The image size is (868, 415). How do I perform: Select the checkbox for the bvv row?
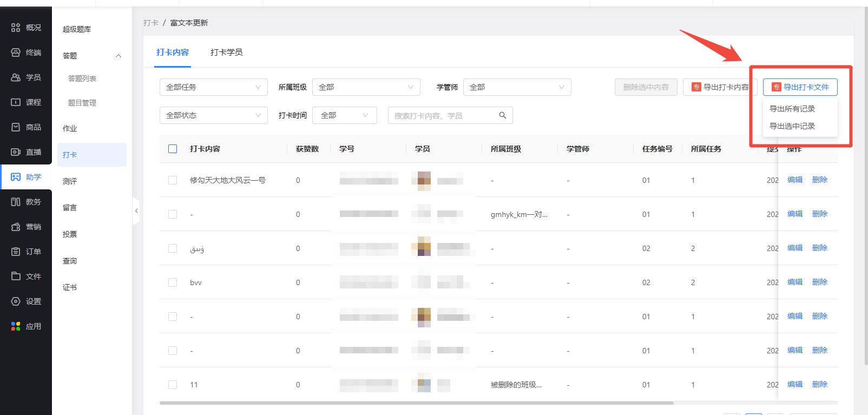pos(173,282)
